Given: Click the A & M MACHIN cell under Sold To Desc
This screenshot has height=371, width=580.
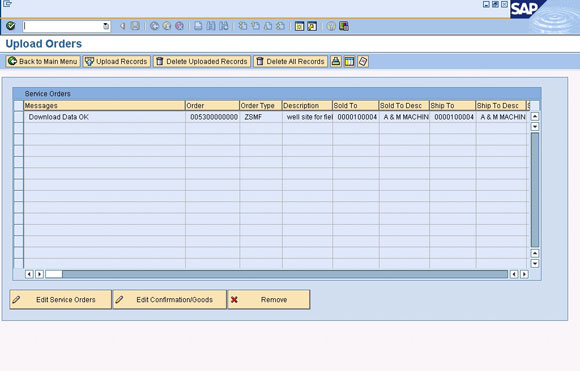Looking at the screenshot, I should [x=404, y=117].
